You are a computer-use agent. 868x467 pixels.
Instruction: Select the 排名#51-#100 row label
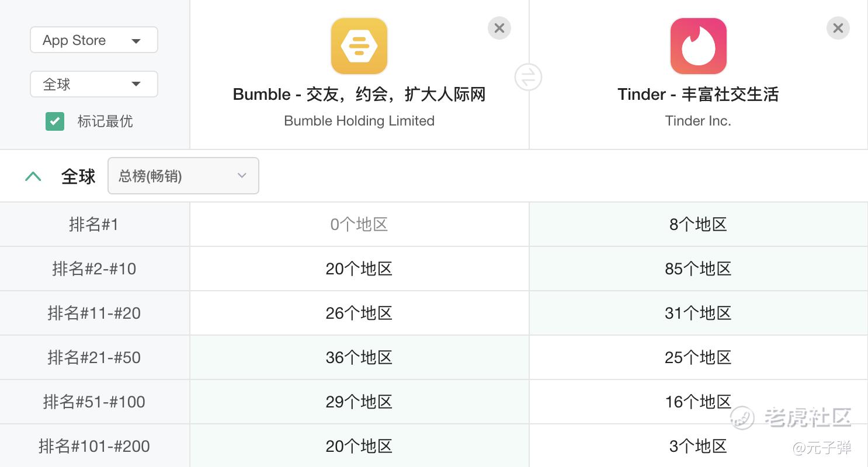[x=94, y=402]
